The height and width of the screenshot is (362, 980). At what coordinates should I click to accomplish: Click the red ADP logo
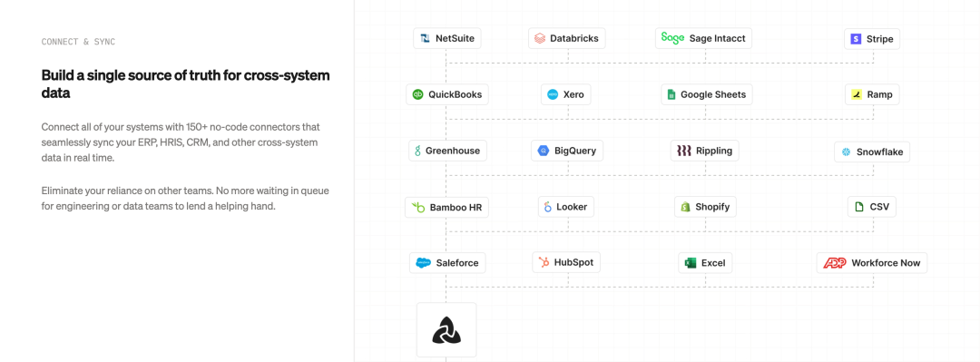tap(835, 262)
